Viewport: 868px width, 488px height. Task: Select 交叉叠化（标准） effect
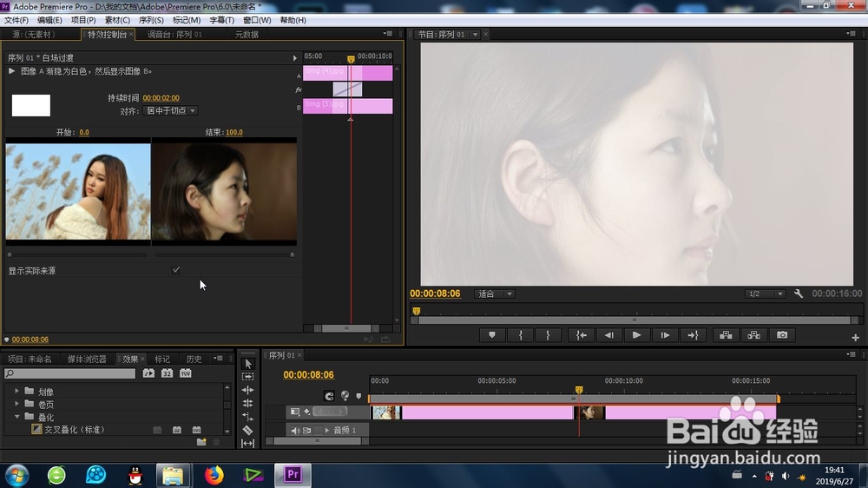[x=75, y=429]
